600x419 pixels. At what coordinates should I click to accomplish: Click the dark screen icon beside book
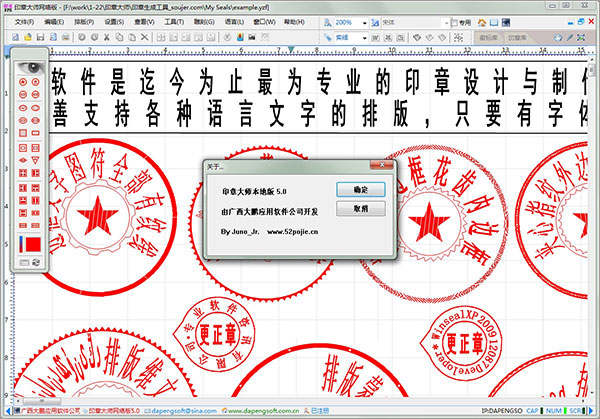pyautogui.click(x=506, y=23)
